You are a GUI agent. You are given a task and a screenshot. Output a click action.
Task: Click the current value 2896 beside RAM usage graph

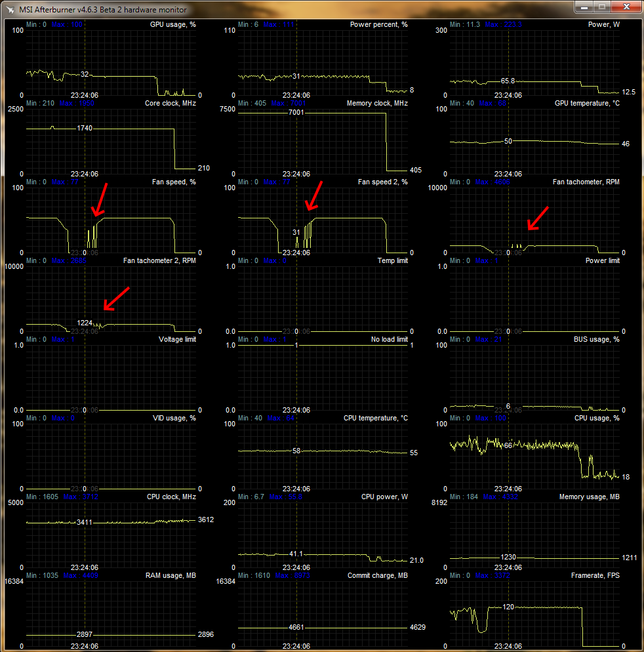206,634
